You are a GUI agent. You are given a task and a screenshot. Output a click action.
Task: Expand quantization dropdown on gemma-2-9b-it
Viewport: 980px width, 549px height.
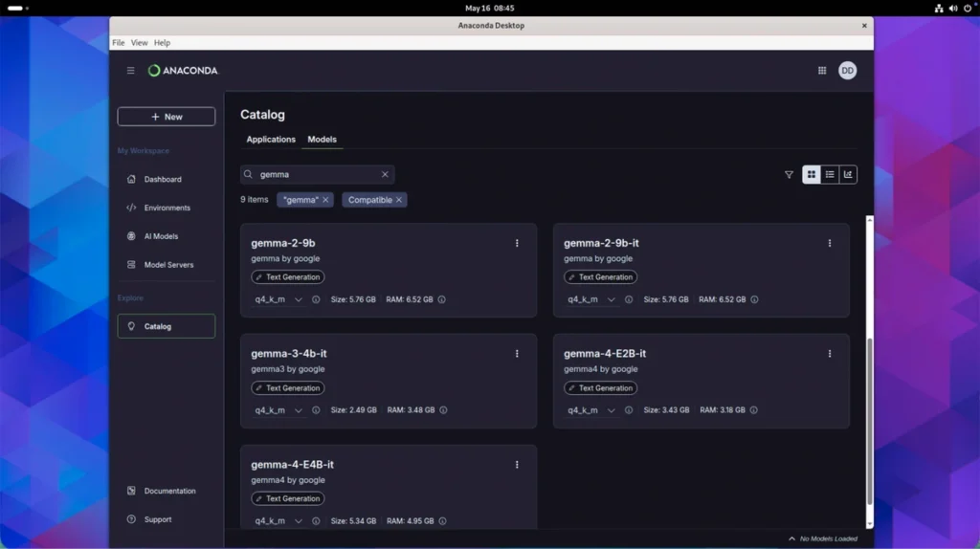pyautogui.click(x=590, y=299)
